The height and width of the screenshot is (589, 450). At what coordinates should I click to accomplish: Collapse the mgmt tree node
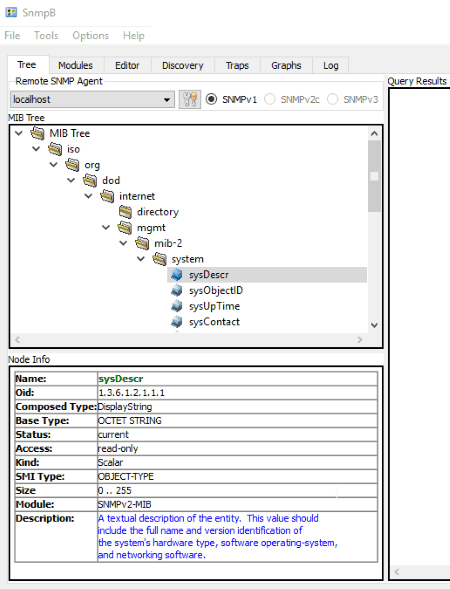pyautogui.click(x=106, y=228)
